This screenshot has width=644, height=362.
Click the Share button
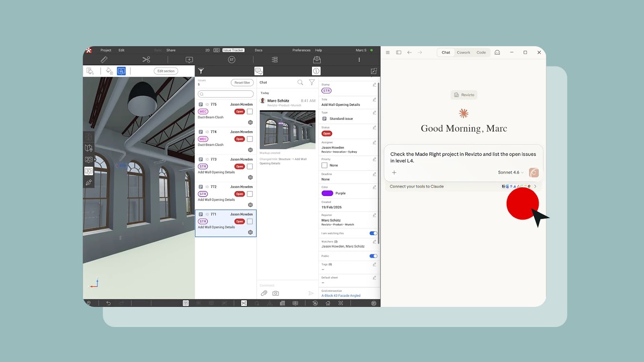pos(171,50)
